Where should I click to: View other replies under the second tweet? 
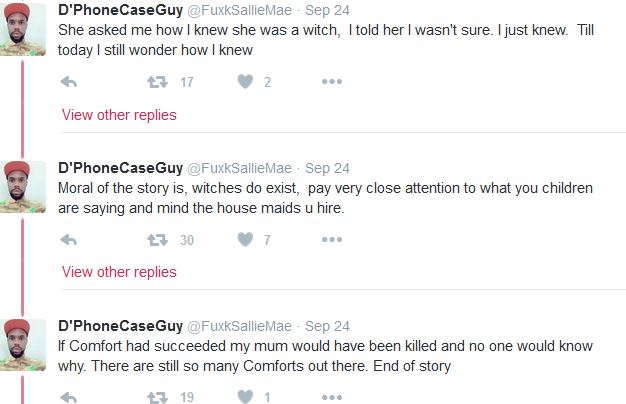click(x=119, y=272)
